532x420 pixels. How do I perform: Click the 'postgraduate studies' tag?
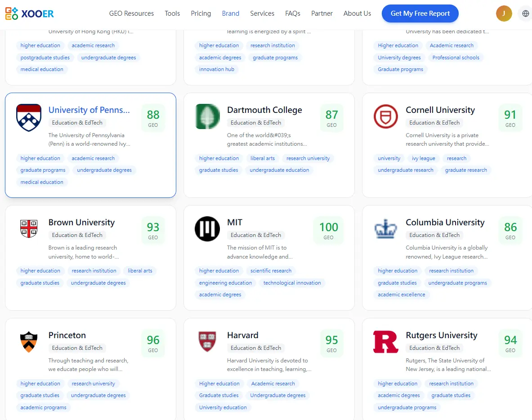(45, 58)
